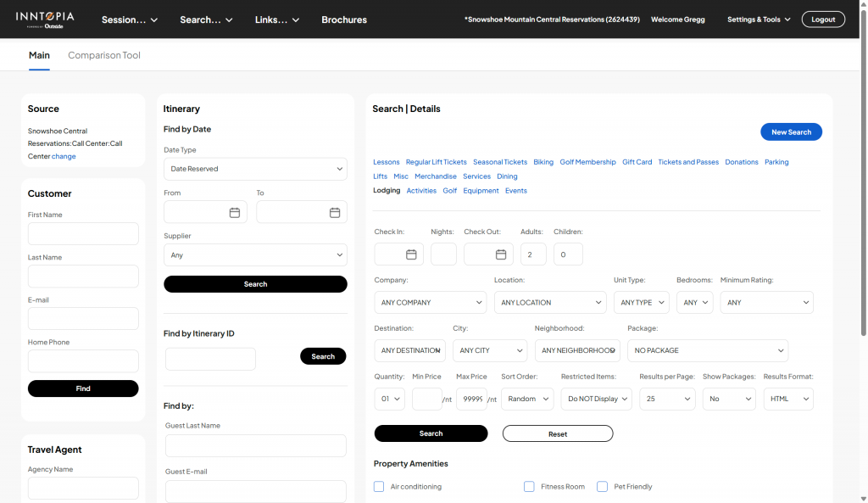Switch to the Comparison Tool tab

(104, 55)
